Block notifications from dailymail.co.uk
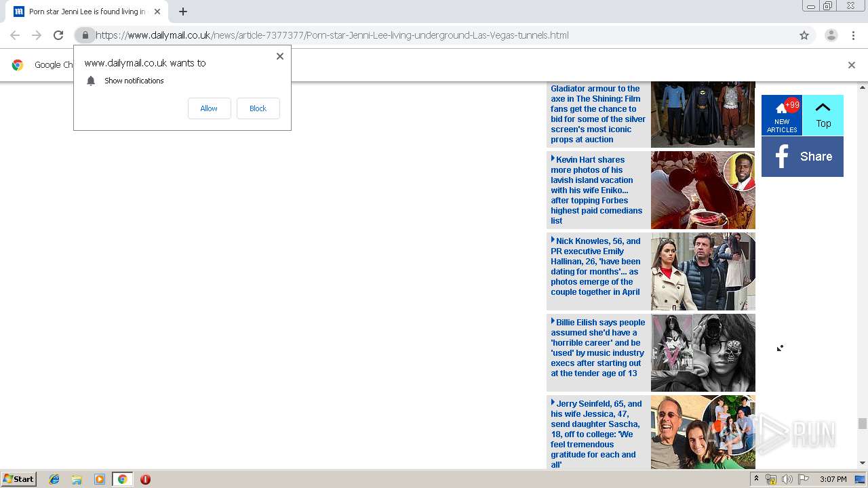The width and height of the screenshot is (868, 488). (258, 108)
